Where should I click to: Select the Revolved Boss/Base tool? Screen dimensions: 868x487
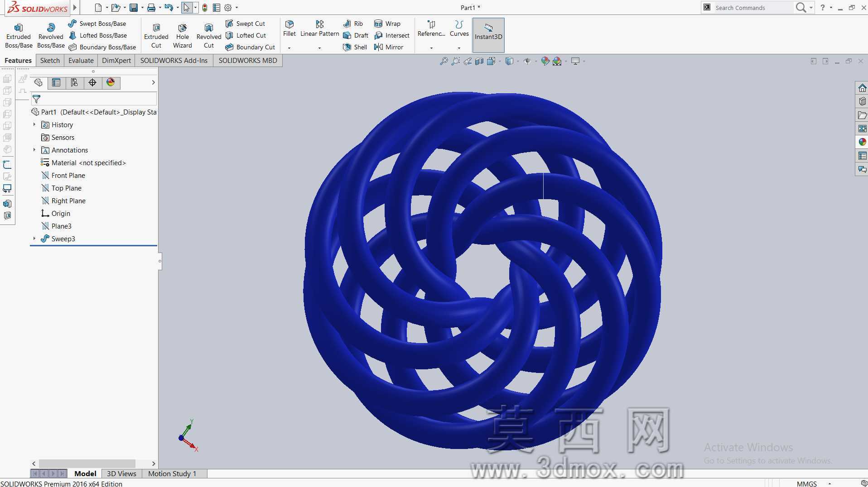[51, 35]
